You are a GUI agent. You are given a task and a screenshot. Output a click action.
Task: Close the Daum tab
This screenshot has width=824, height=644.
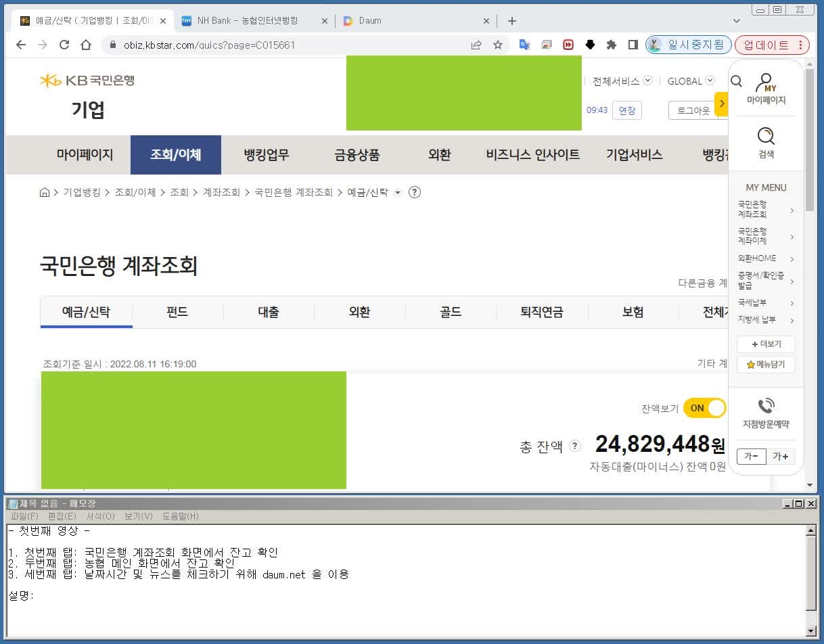(x=486, y=21)
